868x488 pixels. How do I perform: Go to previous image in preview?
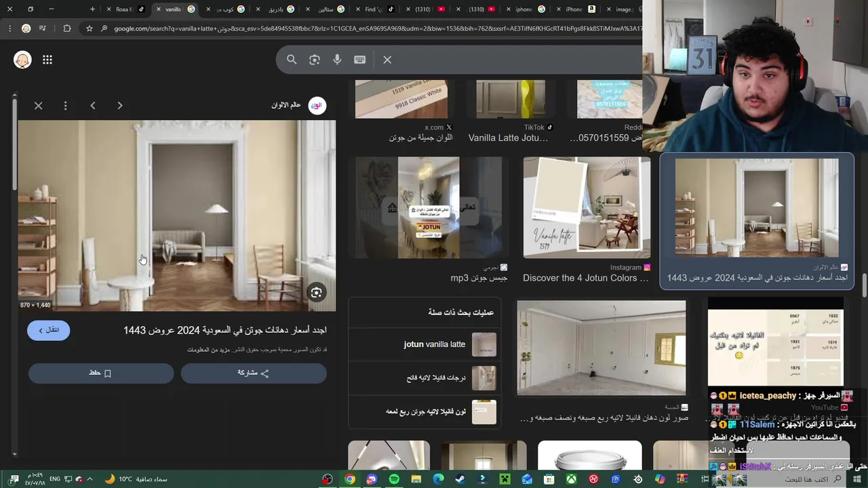coord(93,106)
